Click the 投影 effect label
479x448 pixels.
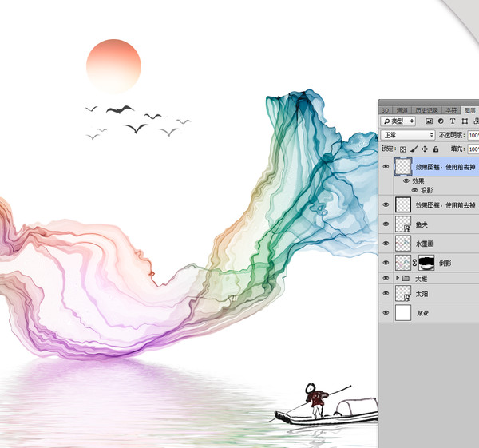[x=427, y=190]
